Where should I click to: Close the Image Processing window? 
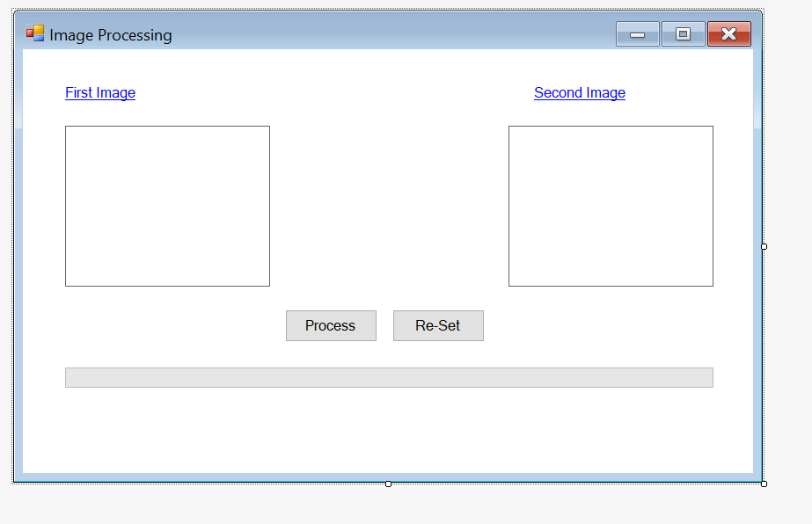click(728, 33)
